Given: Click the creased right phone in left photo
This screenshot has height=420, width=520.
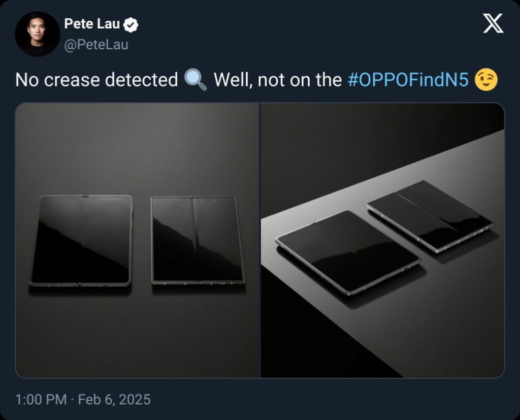Looking at the screenshot, I should [198, 240].
